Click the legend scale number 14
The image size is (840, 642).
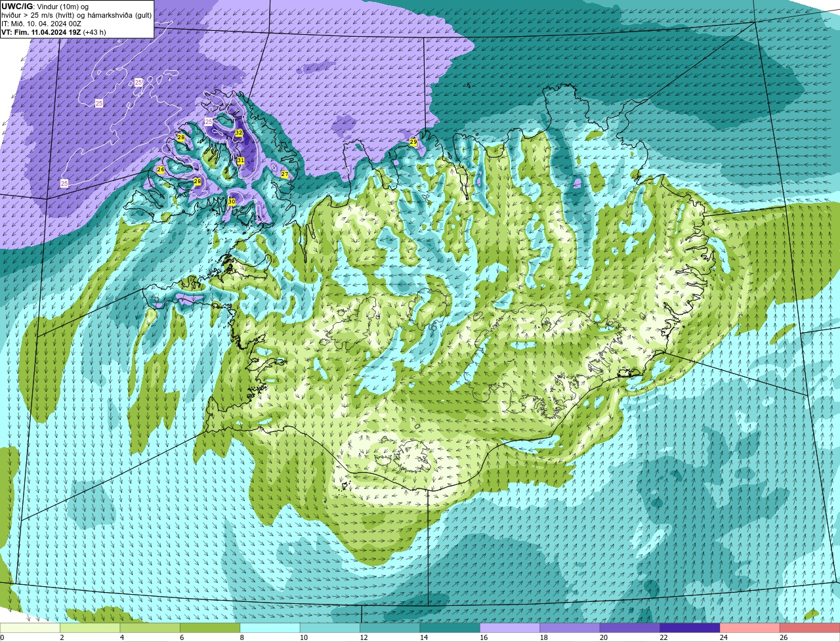[423, 637]
